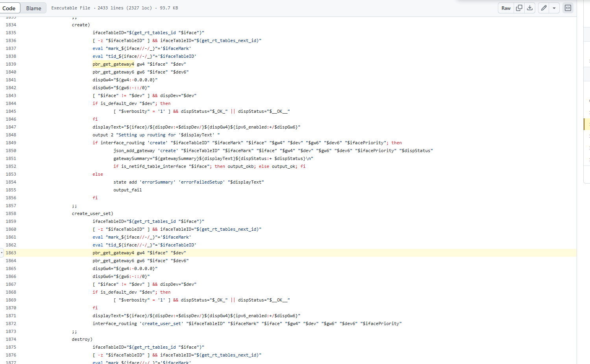Open the symbols panel
Image resolution: width=590 pixels, height=364 pixels.
pyautogui.click(x=568, y=8)
